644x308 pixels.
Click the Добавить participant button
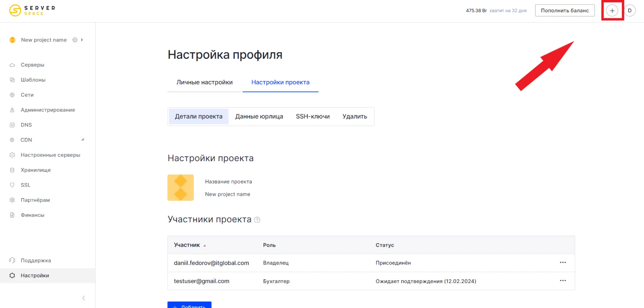tap(189, 305)
